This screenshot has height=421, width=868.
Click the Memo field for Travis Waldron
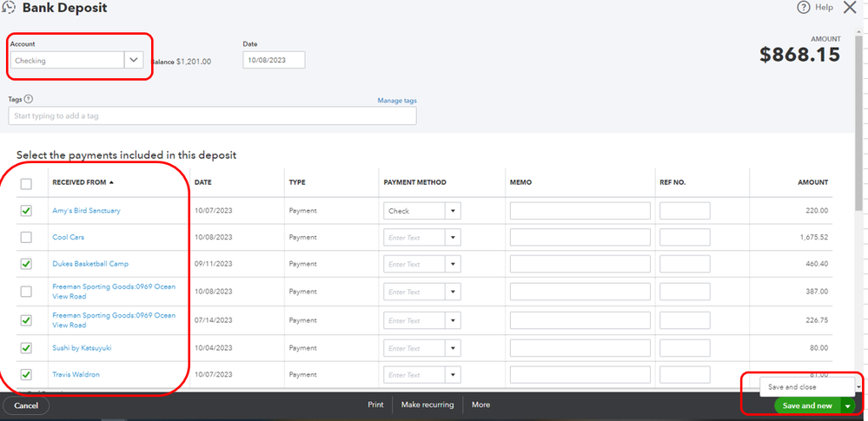pyautogui.click(x=580, y=375)
